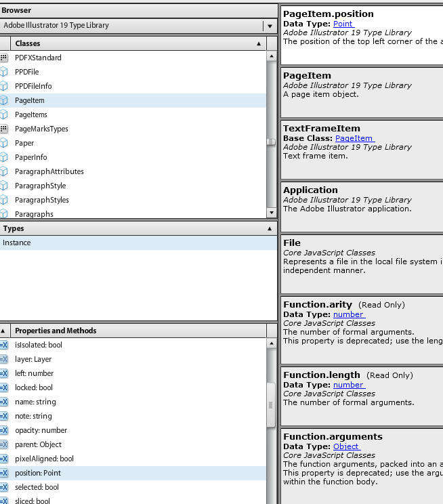Select the Paper class
The width and height of the screenshot is (443, 504).
pos(133,143)
